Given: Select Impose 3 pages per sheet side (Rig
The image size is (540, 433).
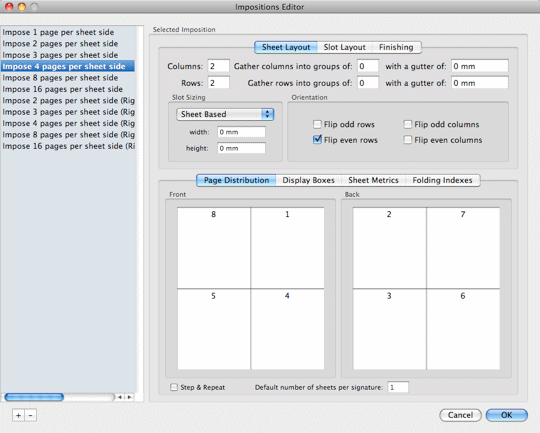Looking at the screenshot, I should [68, 112].
